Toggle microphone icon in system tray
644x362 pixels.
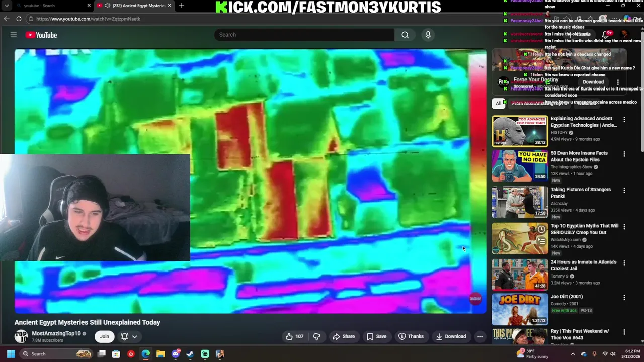coord(594,354)
